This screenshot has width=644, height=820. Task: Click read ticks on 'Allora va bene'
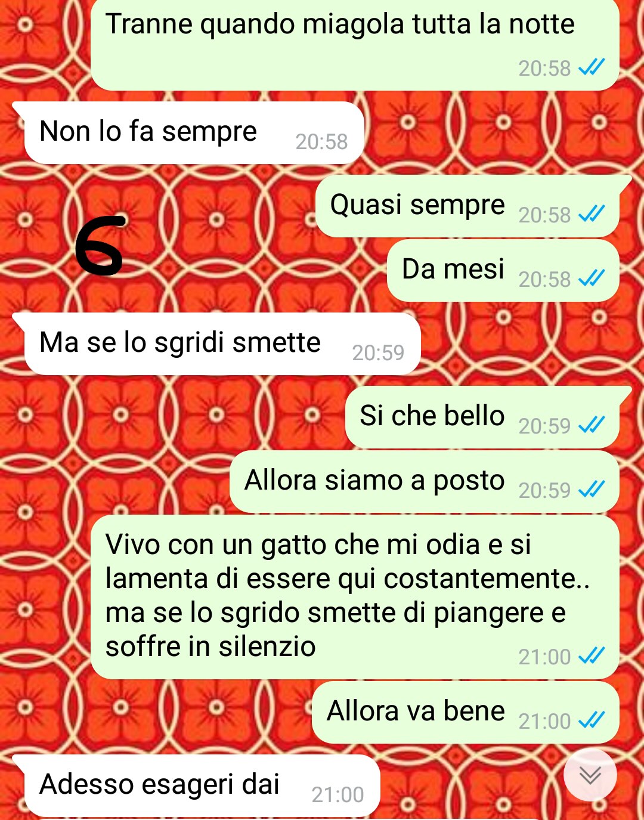[592, 720]
